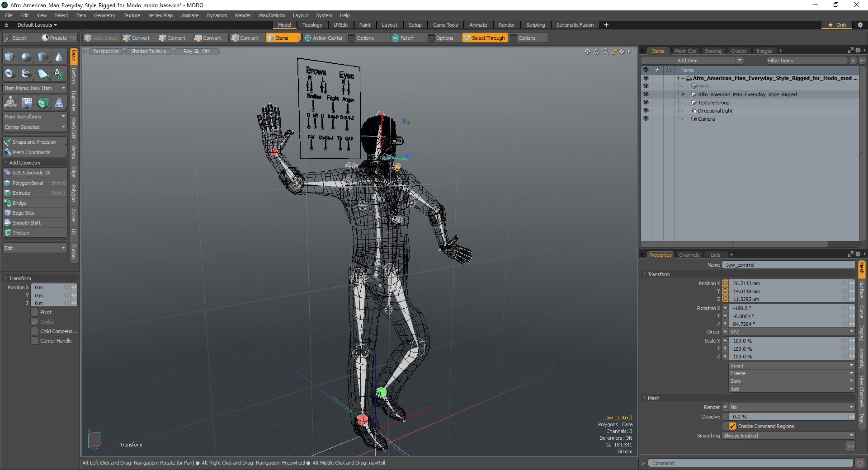Open the Smoothing Always Enabled dropdown

(x=788, y=436)
